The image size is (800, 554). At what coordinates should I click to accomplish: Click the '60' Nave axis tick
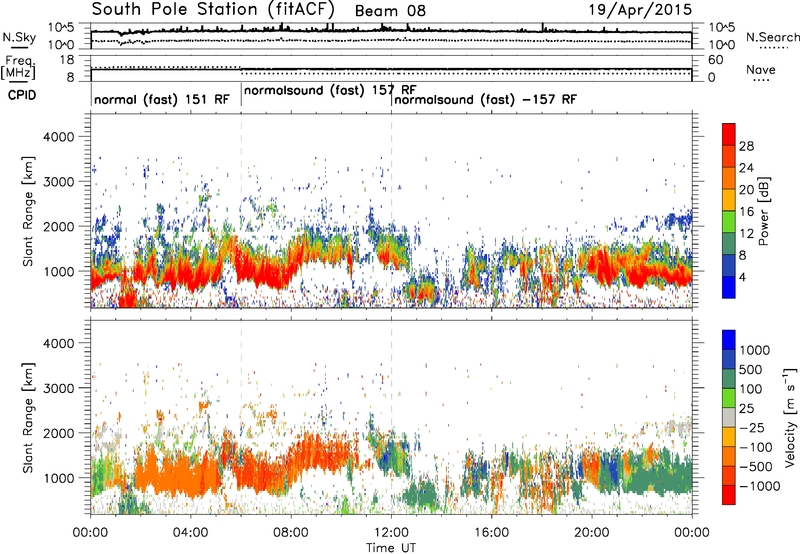(715, 60)
